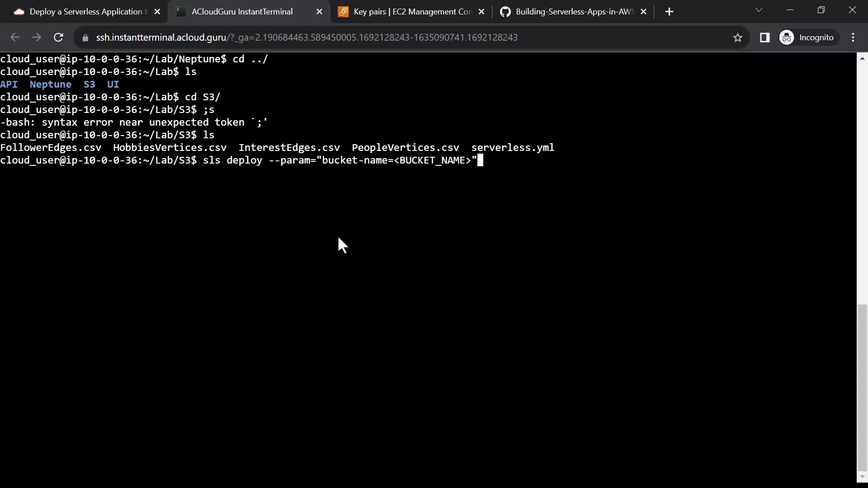This screenshot has width=868, height=488.
Task: Close the ACloudGuru InstantTerminal tab
Action: coord(319,12)
